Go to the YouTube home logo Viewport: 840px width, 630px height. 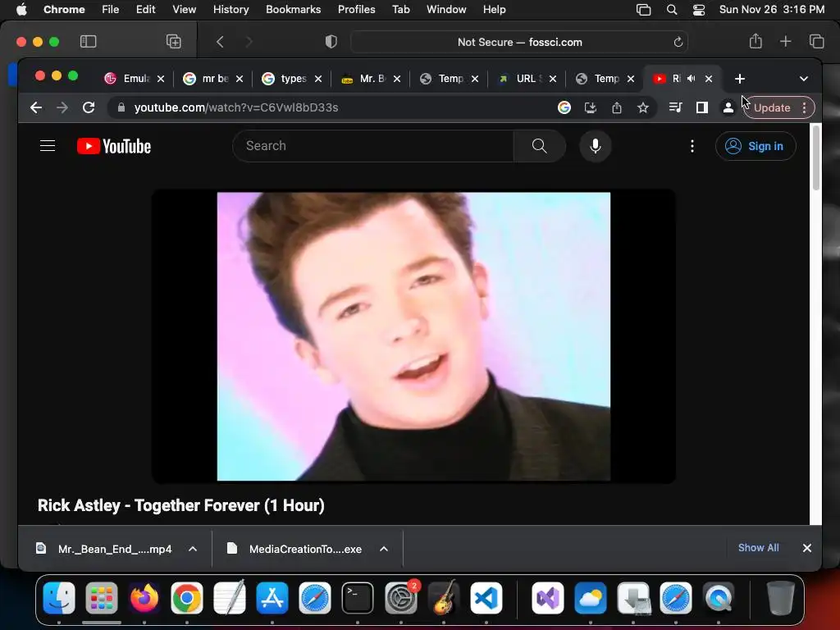pos(113,146)
